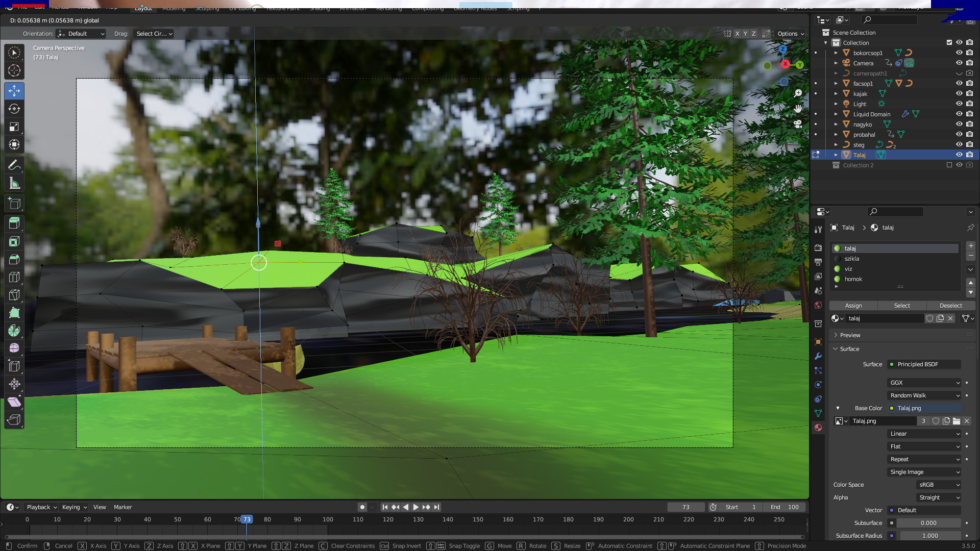The width and height of the screenshot is (980, 551).
Task: Play animation forward
Action: tap(415, 507)
